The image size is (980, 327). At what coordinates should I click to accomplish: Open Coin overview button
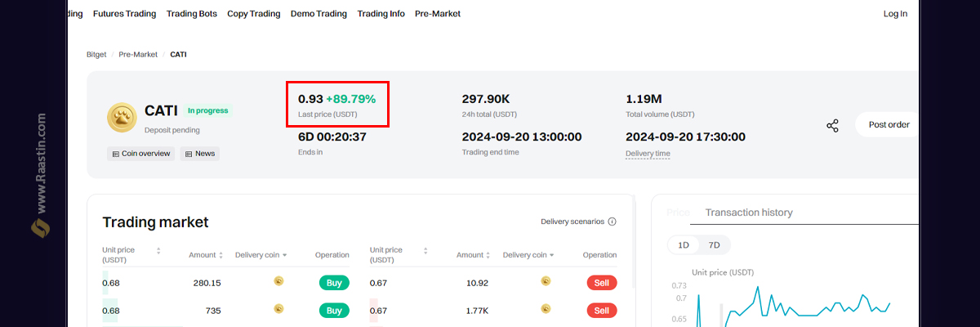[x=141, y=154]
